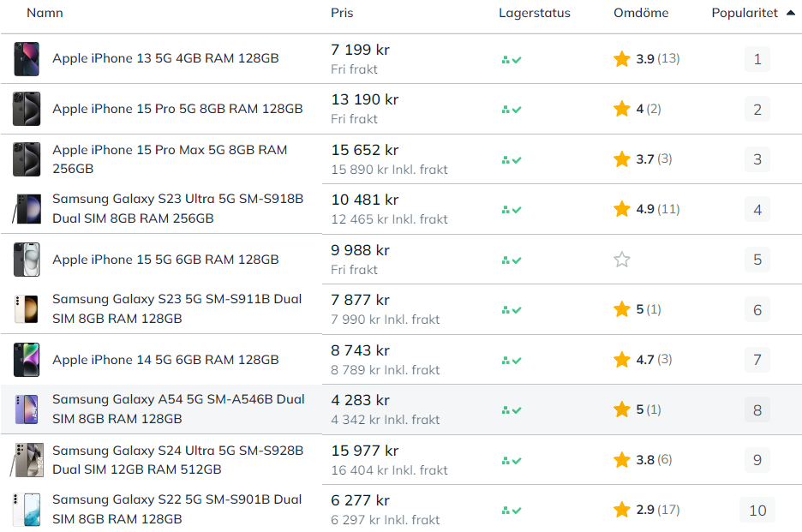Click the gold star for Galaxy S22 rating

pos(622,510)
